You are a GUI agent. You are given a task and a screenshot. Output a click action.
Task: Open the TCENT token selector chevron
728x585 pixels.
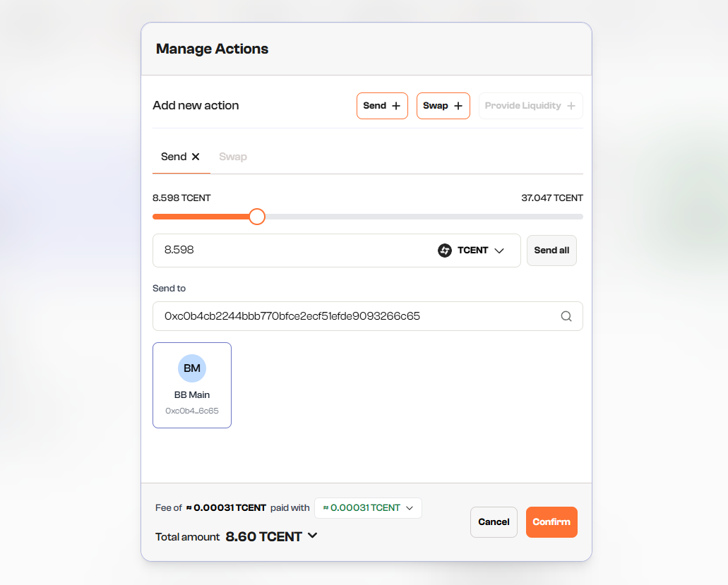coord(499,251)
